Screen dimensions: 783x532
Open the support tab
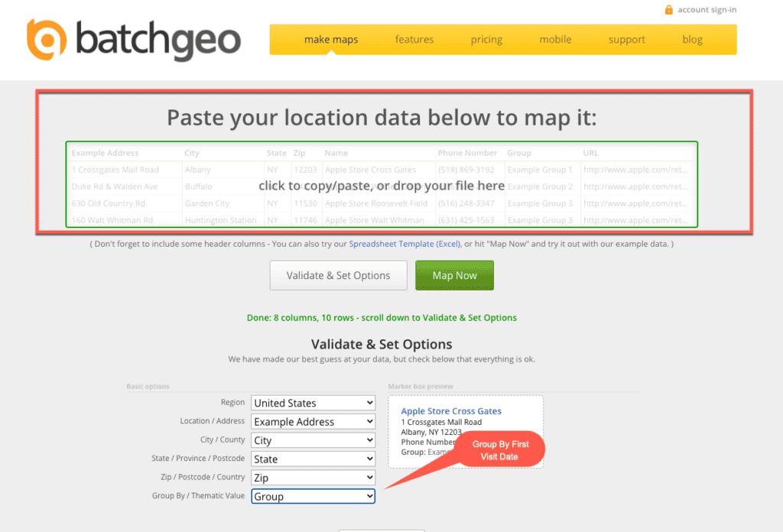pos(626,39)
